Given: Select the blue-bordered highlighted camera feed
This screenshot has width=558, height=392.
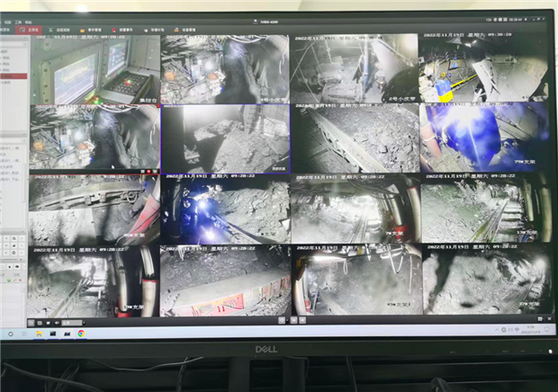Looking at the screenshot, I should coord(226,138).
